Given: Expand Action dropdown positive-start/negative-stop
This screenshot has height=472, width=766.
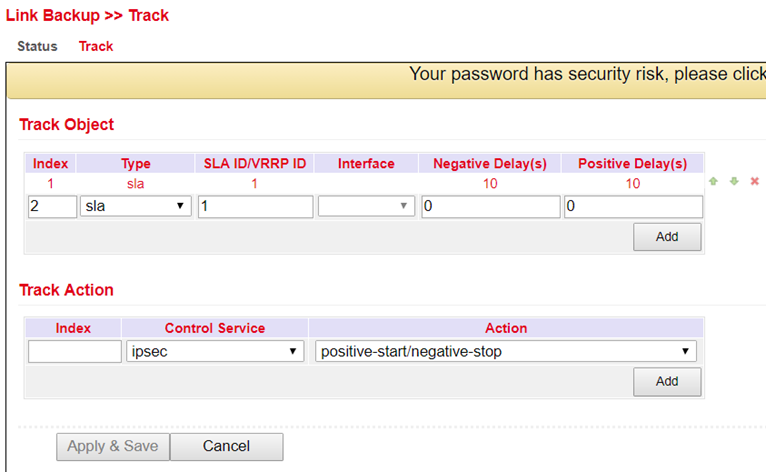Looking at the screenshot, I should click(506, 351).
